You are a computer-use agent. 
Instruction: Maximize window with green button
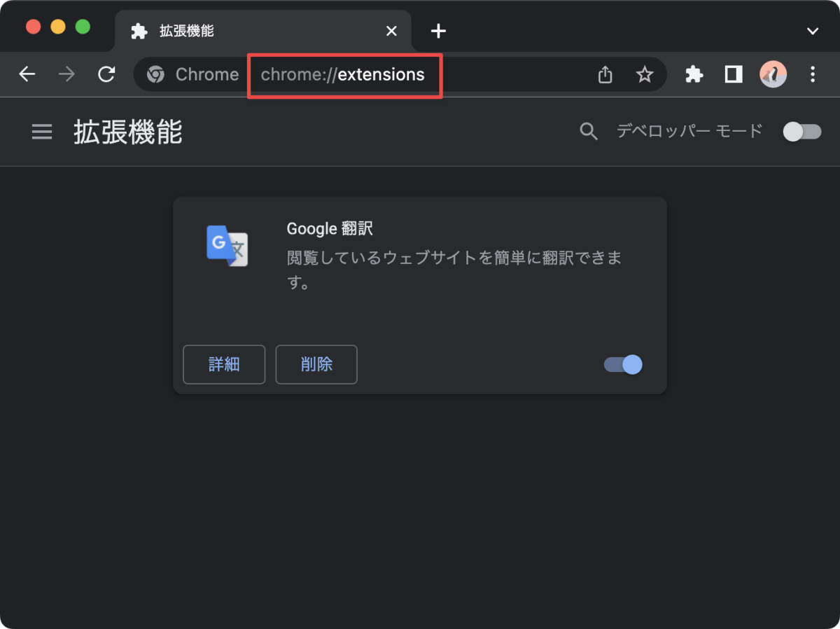[x=83, y=27]
